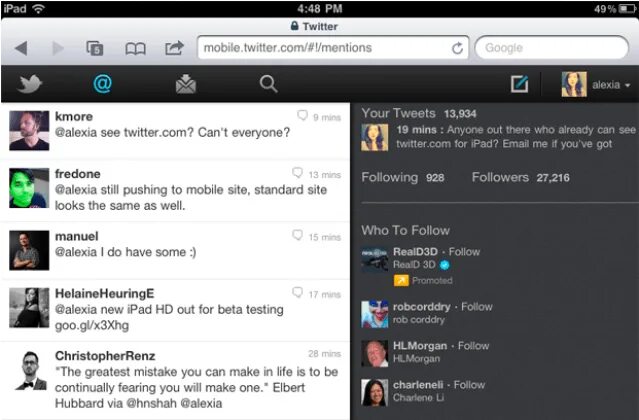Viewport: 639px width, 420px height.
Task: Follow HLMorgan
Action: [x=474, y=346]
